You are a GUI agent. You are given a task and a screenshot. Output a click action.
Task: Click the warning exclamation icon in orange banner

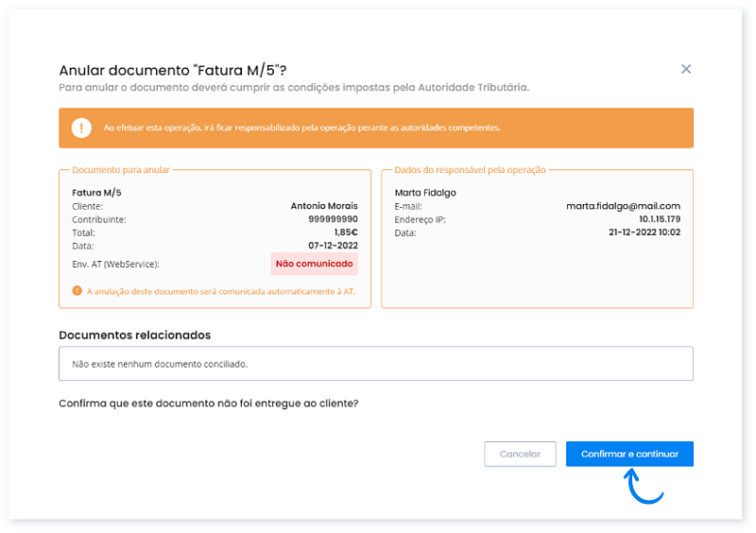(81, 128)
